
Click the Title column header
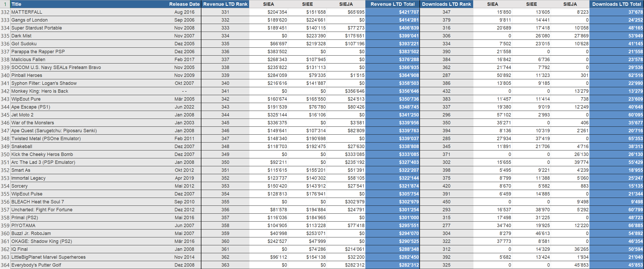pos(16,4)
